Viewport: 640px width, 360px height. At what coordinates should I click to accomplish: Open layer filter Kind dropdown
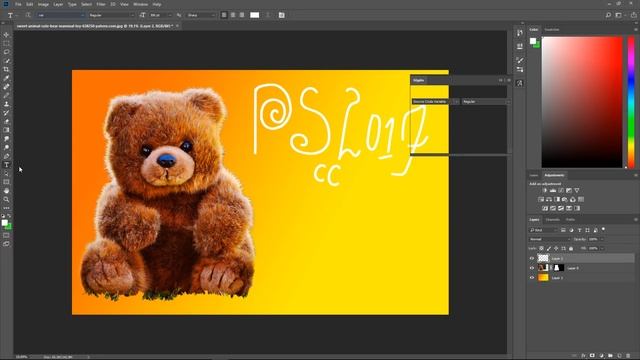(543, 230)
